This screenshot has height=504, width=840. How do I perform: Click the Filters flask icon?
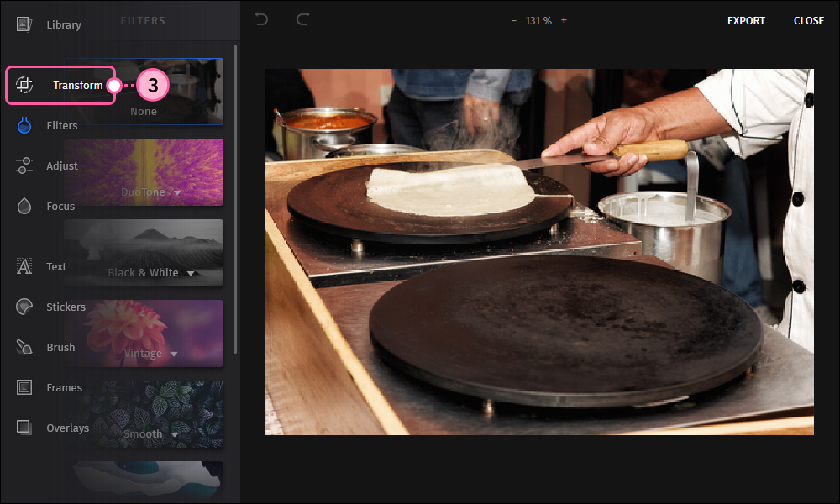click(24, 125)
